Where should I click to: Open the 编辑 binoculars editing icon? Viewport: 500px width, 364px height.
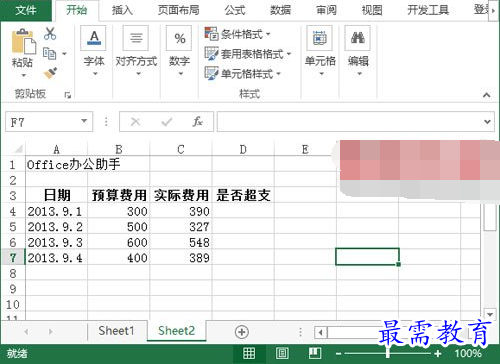coord(358,38)
